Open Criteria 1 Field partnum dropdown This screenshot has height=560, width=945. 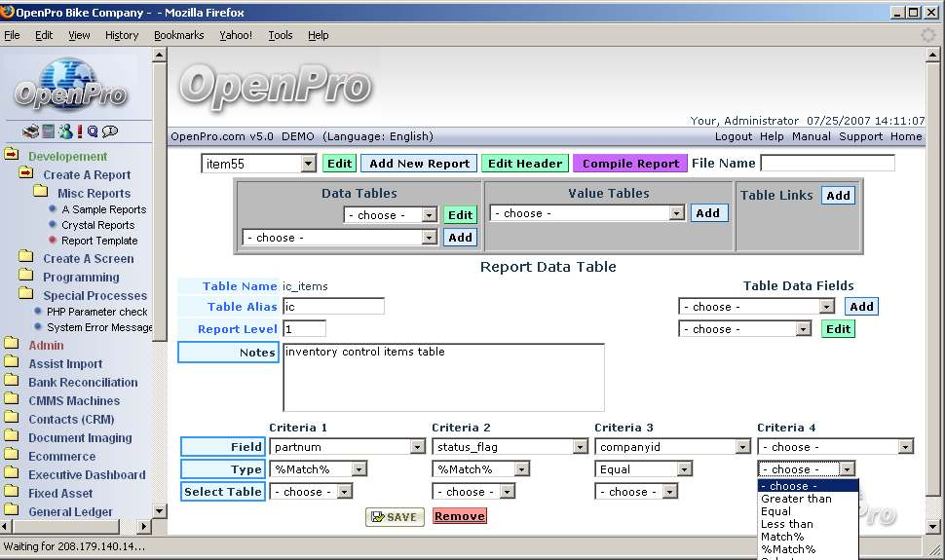[417, 447]
